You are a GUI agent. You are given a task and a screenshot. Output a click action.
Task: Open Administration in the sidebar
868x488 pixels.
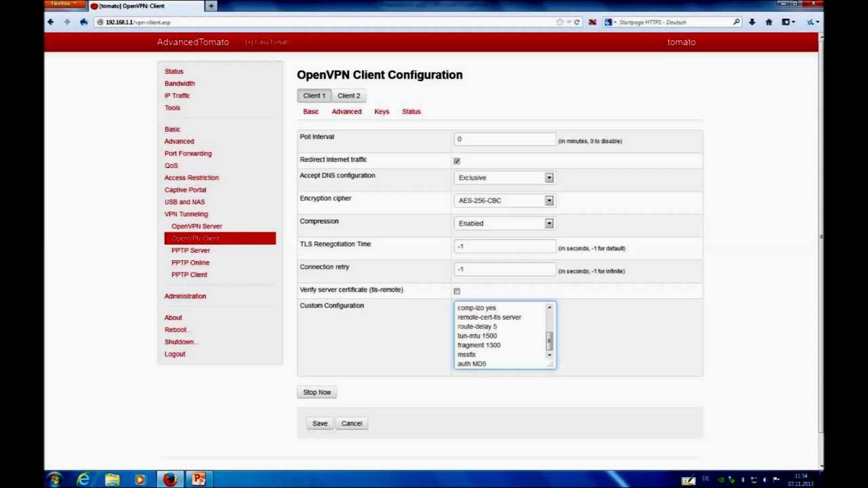[185, 296]
